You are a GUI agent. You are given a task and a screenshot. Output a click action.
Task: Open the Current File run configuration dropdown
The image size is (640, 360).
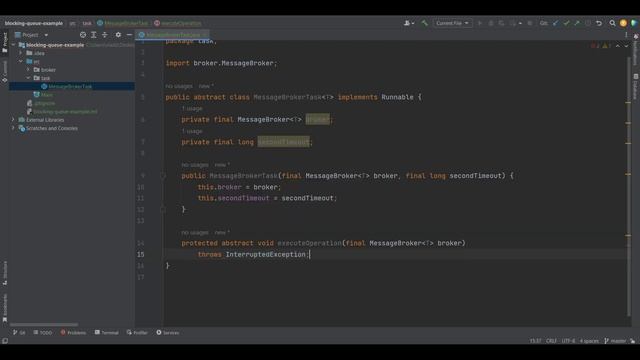click(x=452, y=23)
